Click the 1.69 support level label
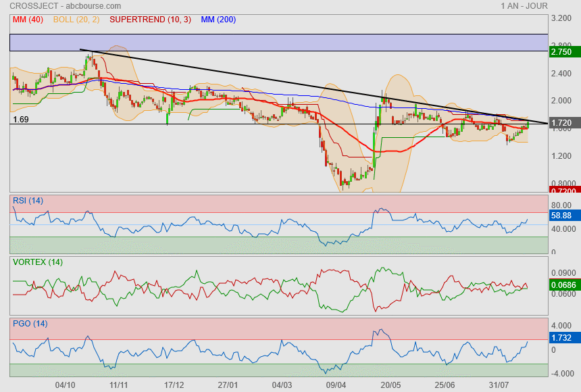The image size is (581, 392). click(21, 120)
